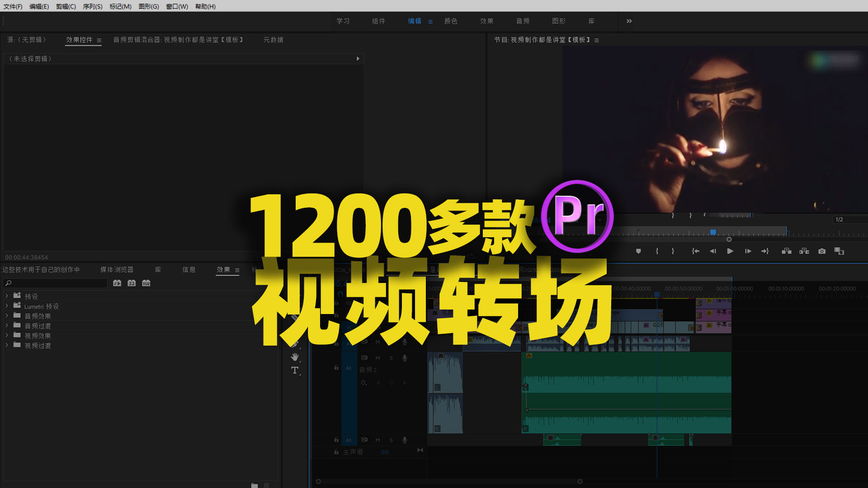
Task: Mute track A2 with the M button
Action: 377,358
